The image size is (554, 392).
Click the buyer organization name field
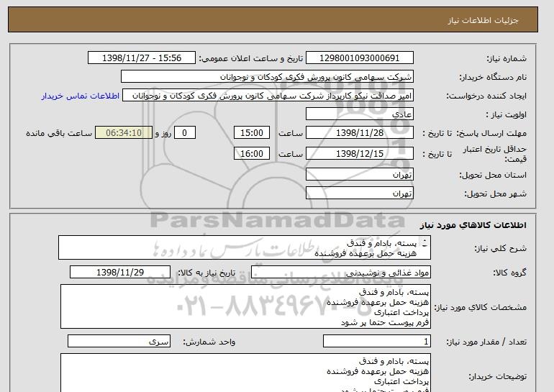(267, 77)
